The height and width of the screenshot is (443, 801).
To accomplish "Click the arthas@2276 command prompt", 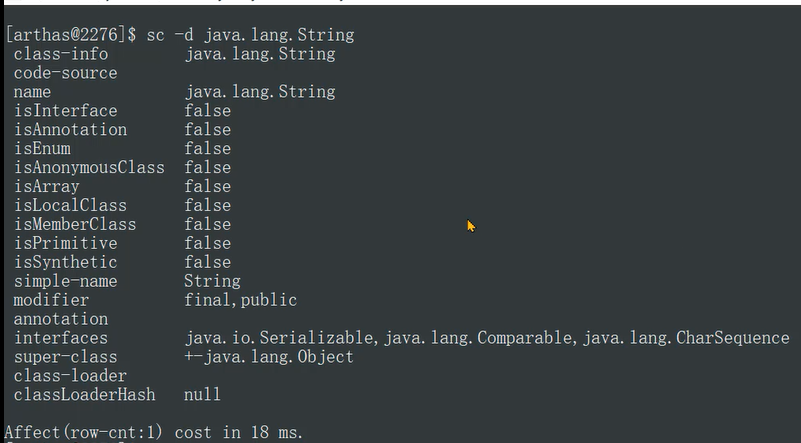I will 71,35.
